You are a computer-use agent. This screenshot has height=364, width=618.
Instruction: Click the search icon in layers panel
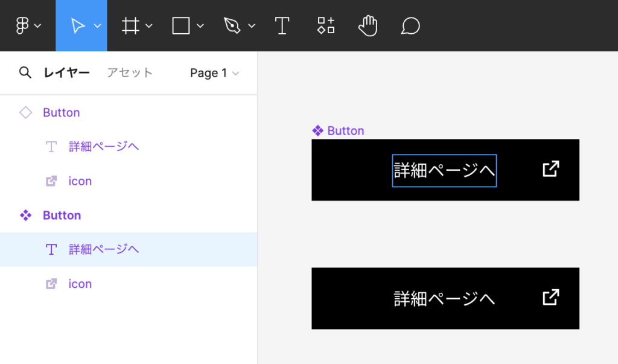[25, 73]
